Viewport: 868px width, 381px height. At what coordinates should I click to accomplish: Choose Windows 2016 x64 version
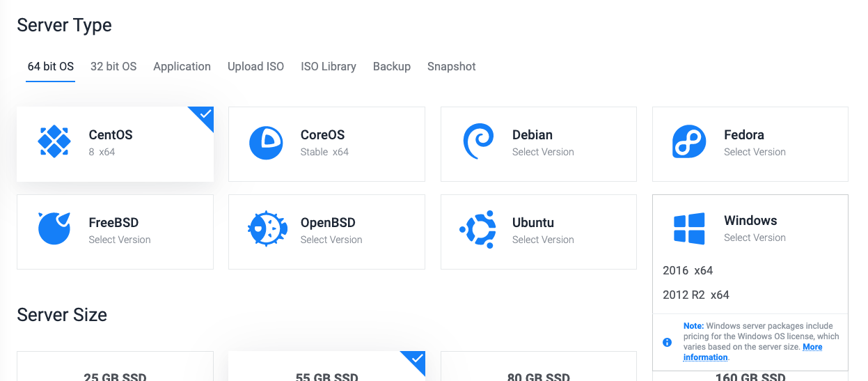[x=688, y=270]
